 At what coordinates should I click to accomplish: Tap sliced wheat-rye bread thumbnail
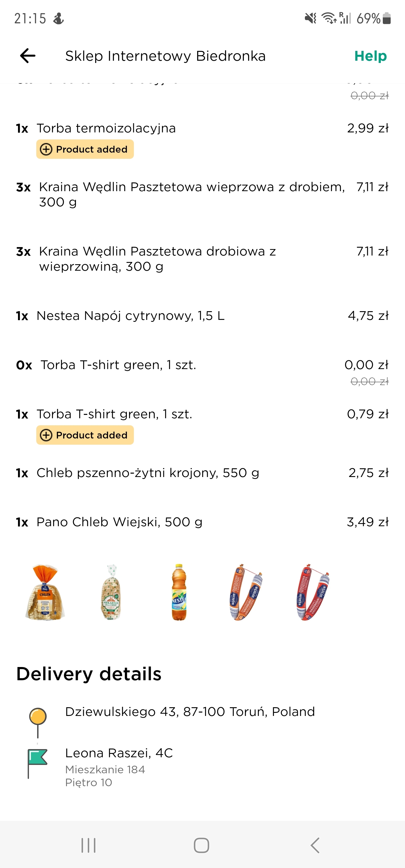coord(111,592)
